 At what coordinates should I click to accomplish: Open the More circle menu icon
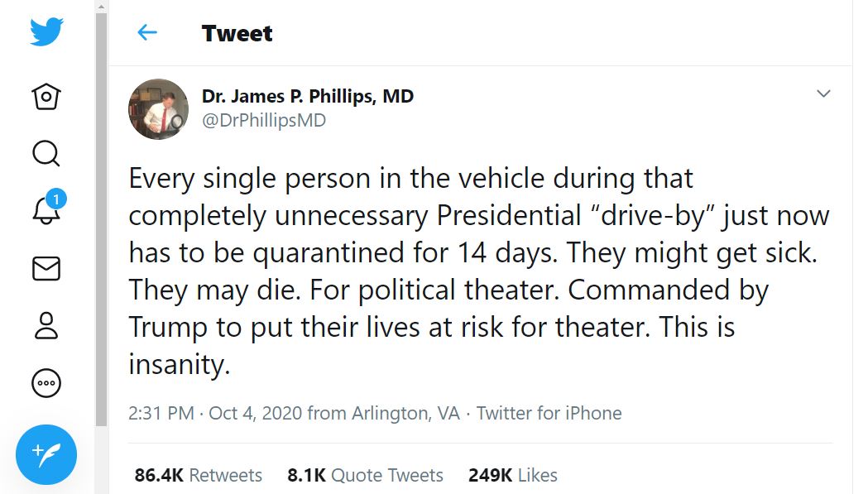point(46,383)
